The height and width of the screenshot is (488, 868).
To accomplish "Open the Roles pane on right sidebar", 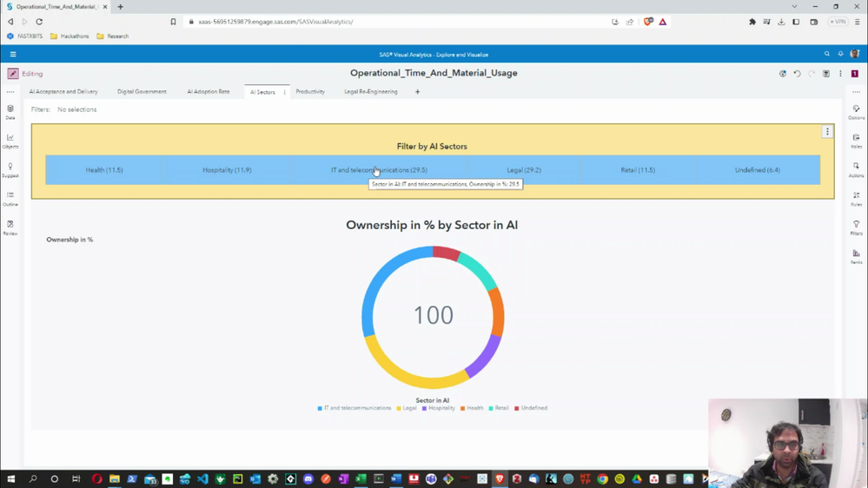I will 856,141.
